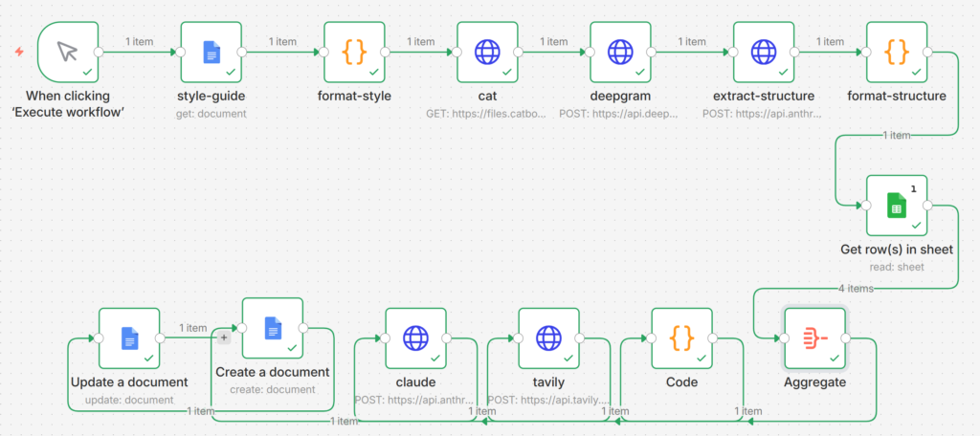Open the extract-structure HTTP request node
The width and height of the screenshot is (980, 436).
point(764,53)
